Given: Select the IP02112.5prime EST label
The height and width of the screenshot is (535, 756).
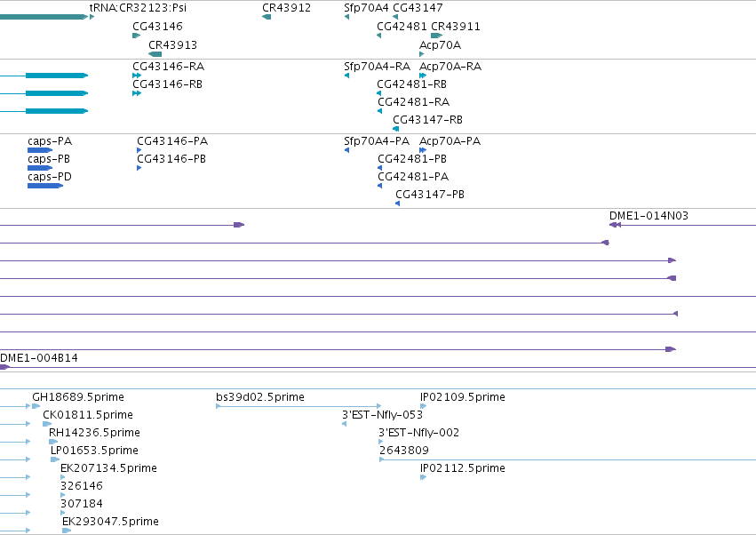Looking at the screenshot, I should tap(463, 468).
